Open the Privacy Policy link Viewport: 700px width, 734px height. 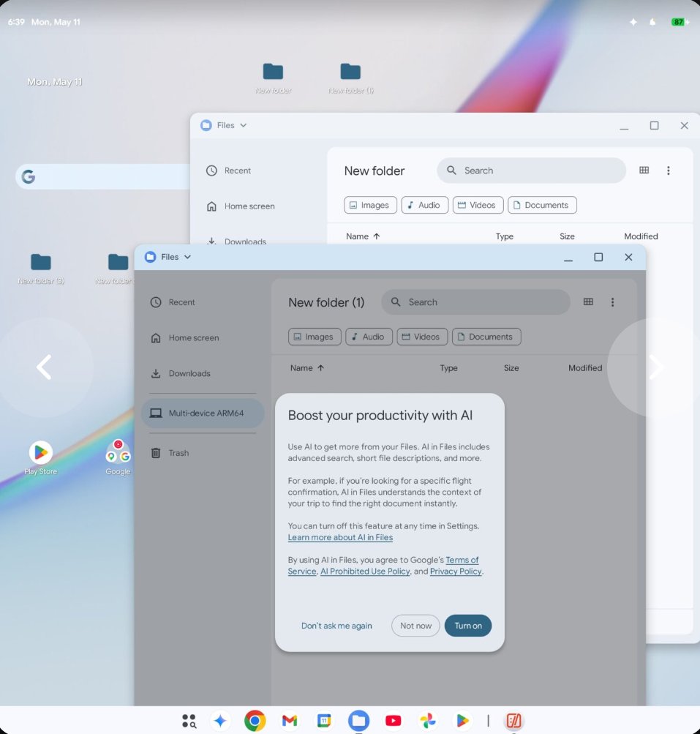point(456,571)
